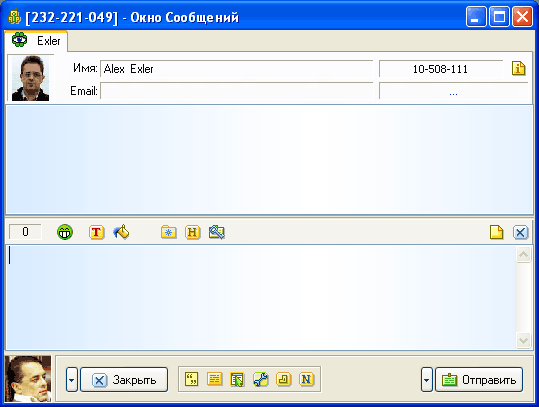Click the H history icon
Viewport: 539px width, 407px height.
[x=192, y=232]
